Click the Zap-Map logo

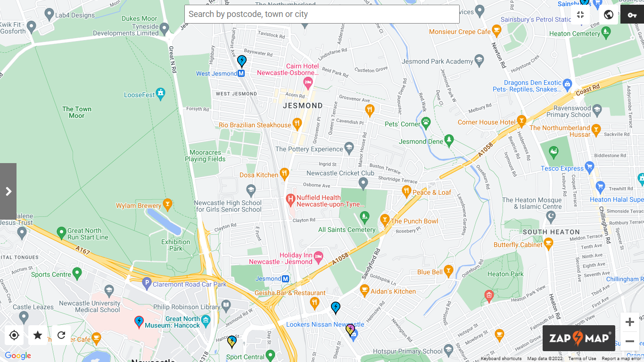coord(579,338)
